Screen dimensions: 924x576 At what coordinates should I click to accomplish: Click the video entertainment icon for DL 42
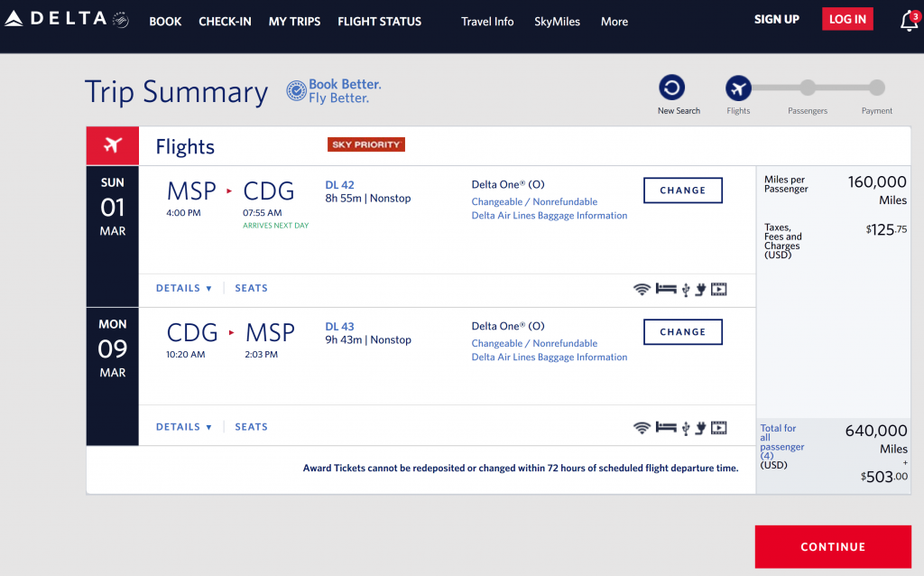(x=719, y=289)
